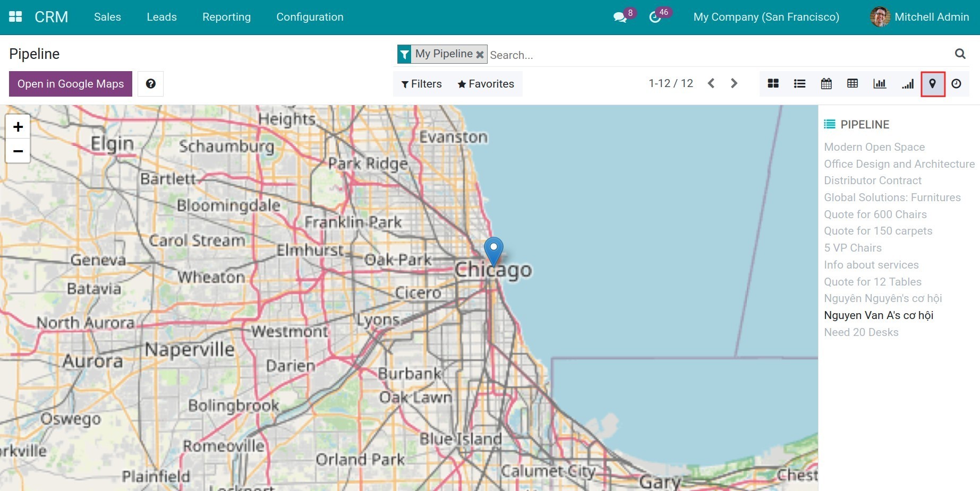Remove the My Pipeline filter
Viewport: 980px width, 491px height.
[480, 54]
